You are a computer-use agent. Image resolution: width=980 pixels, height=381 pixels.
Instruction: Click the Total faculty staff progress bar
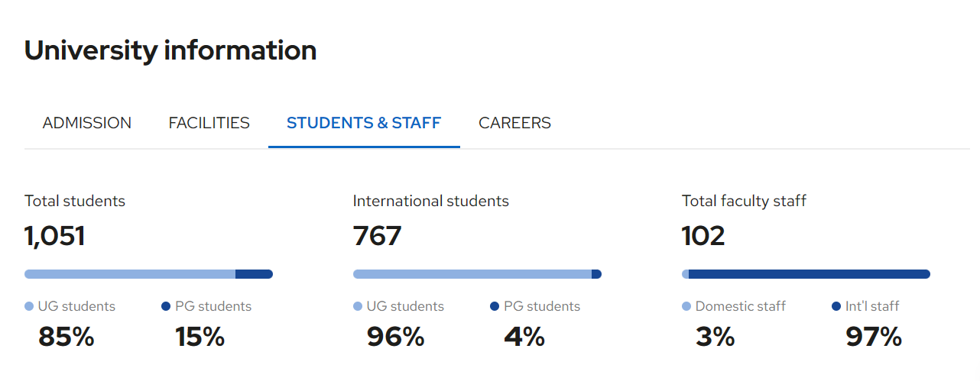806,274
